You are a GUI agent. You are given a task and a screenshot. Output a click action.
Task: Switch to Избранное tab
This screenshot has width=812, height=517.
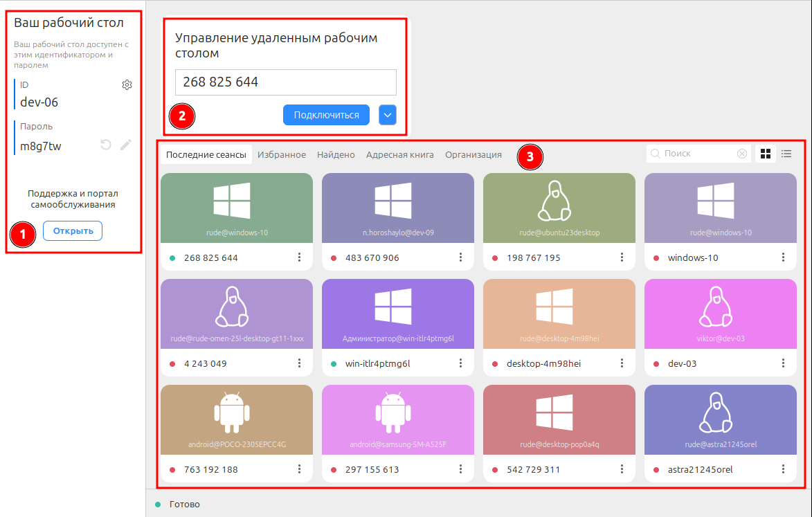tap(282, 154)
